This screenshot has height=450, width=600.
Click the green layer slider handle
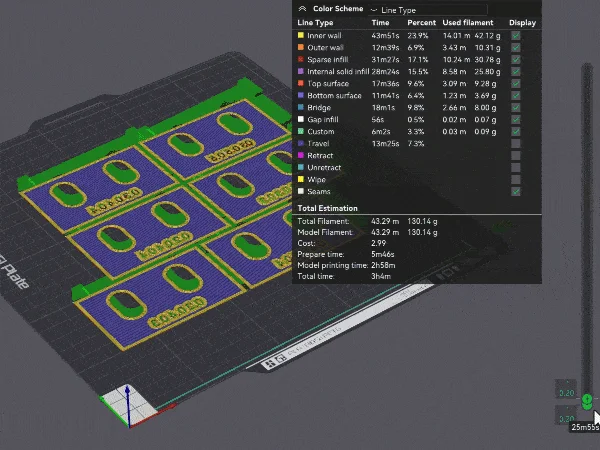587,401
